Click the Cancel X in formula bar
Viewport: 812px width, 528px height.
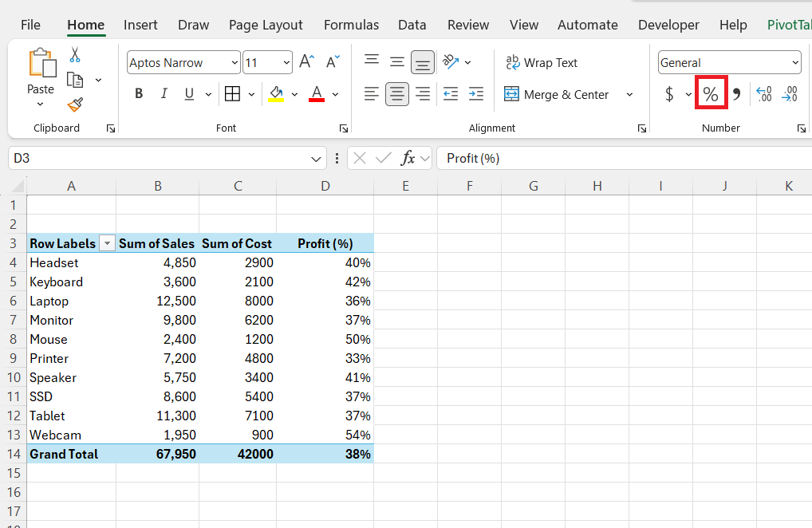(360, 158)
